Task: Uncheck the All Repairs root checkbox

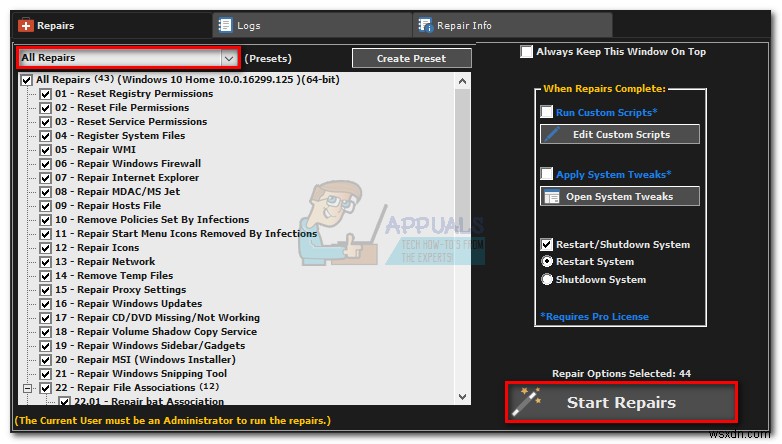Action: point(26,80)
